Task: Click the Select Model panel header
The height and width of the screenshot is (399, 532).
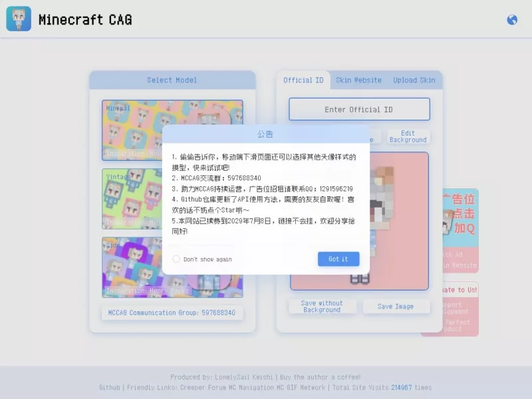Action: click(x=172, y=80)
